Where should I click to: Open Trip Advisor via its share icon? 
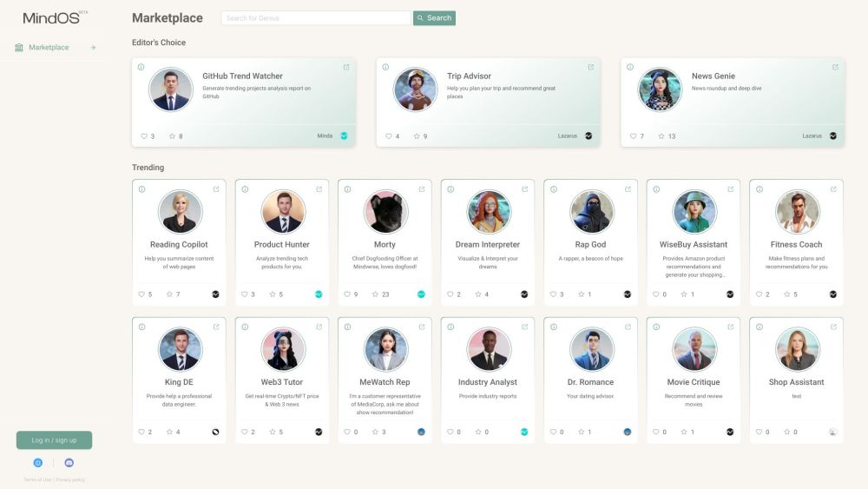pyautogui.click(x=591, y=67)
